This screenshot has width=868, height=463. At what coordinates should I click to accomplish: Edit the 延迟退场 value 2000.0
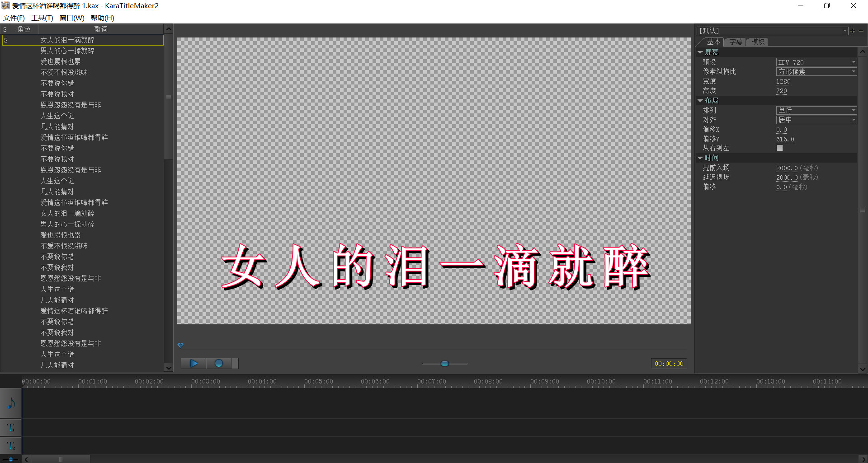[787, 178]
